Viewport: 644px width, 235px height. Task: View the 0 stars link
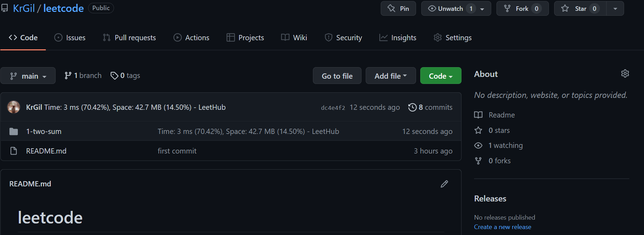click(x=492, y=130)
